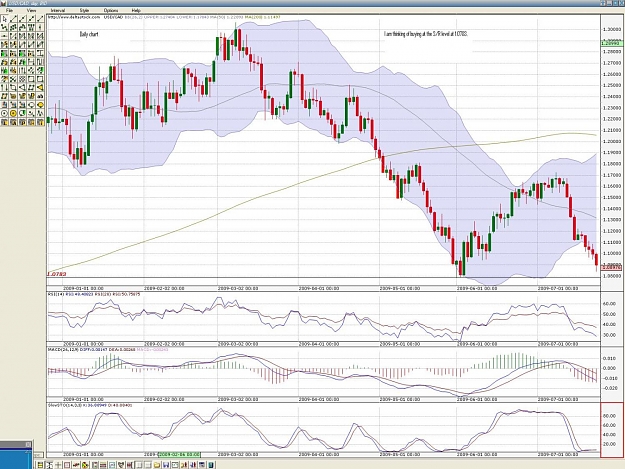The height and width of the screenshot is (469, 625).
Task: Select the outlined ellipse callout tool
Action: pyautogui.click(x=31, y=105)
